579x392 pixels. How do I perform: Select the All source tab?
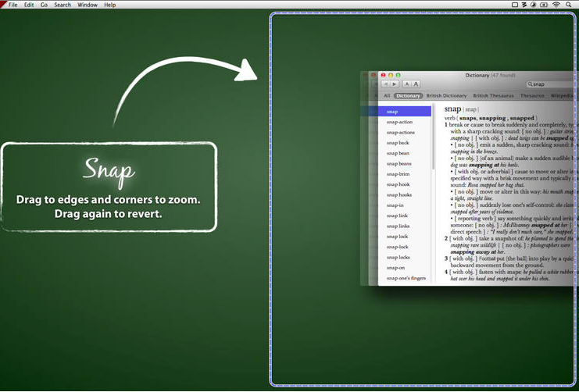click(x=387, y=95)
